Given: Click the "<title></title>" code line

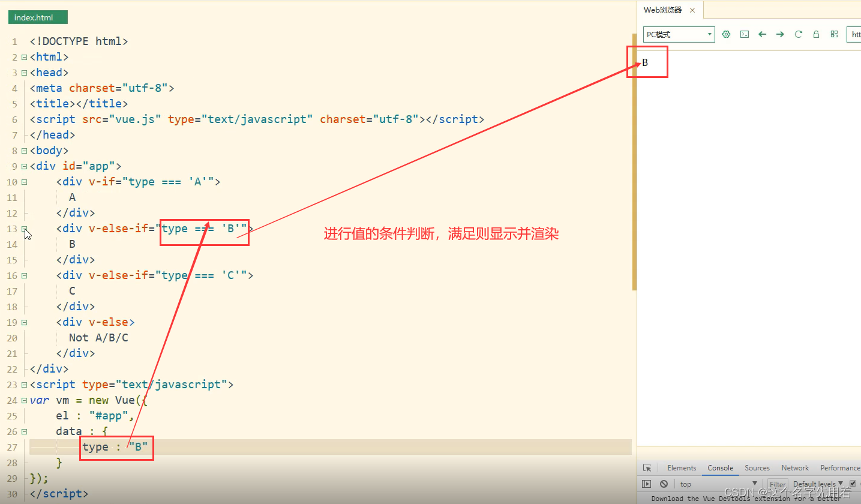Looking at the screenshot, I should [x=79, y=104].
